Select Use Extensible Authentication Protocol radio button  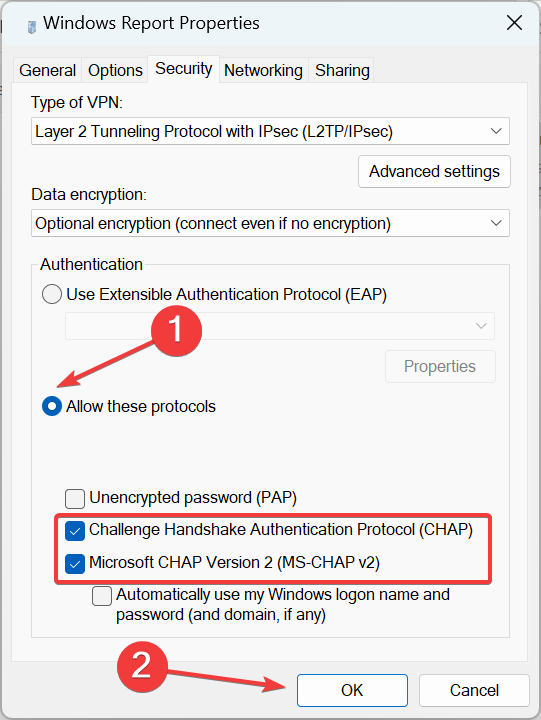click(x=52, y=294)
